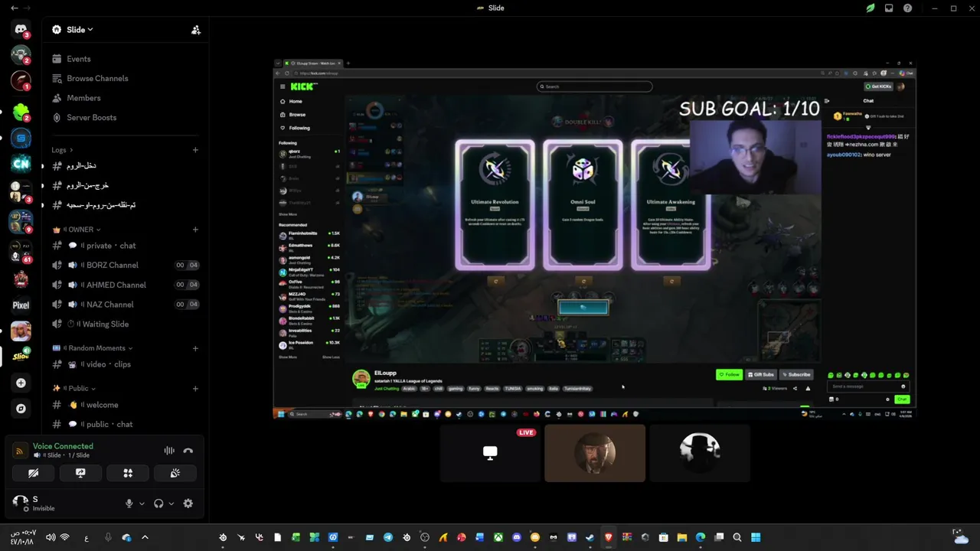Open the Discord help question mark icon
The image size is (980, 551).
click(x=907, y=8)
